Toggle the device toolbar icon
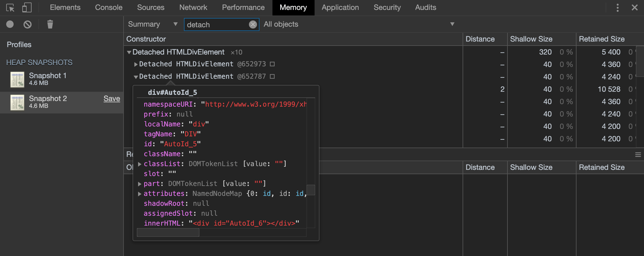Screen dimensions: 644x256 tap(27, 8)
